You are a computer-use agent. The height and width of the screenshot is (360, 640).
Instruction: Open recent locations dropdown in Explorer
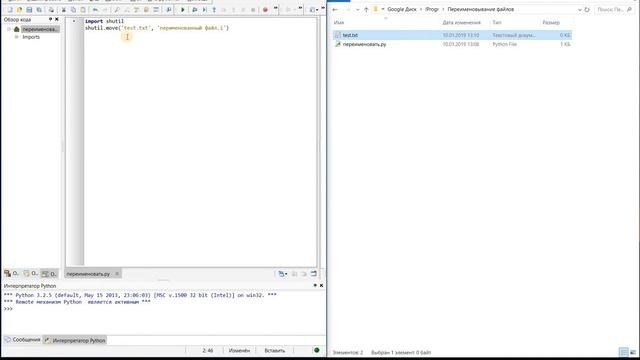[358, 9]
